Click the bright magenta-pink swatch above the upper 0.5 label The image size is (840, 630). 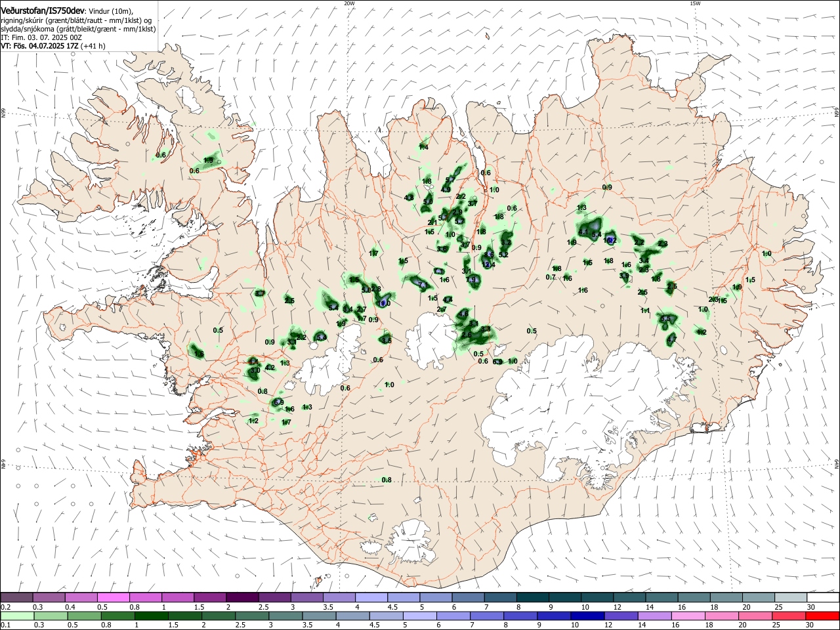click(114, 598)
